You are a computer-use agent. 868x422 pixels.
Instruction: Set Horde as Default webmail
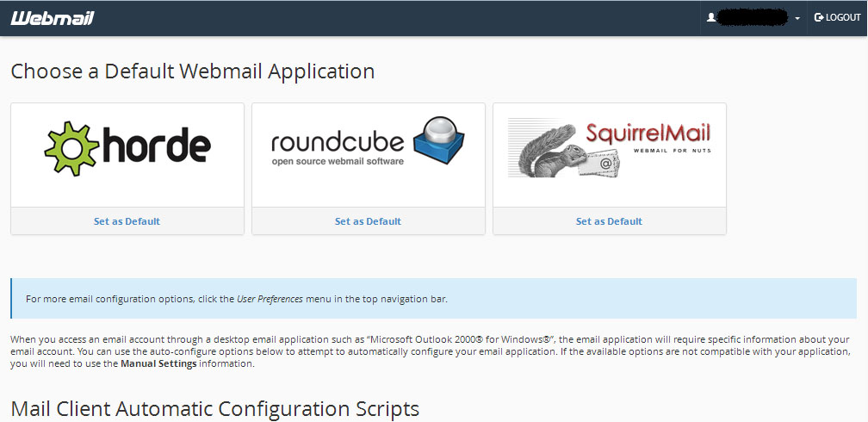coord(127,221)
